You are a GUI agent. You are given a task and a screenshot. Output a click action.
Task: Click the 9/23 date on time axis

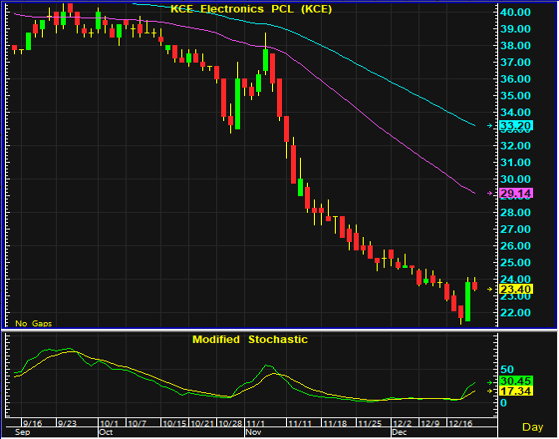(67, 424)
